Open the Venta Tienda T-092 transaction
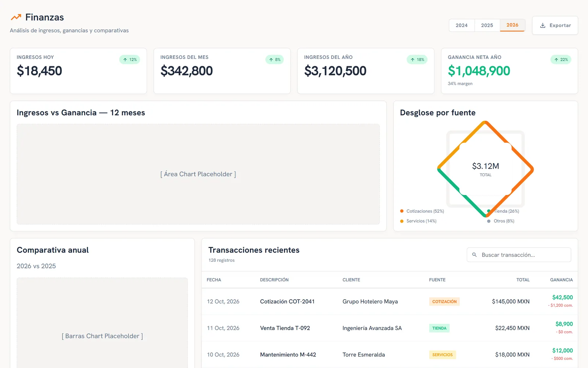The height and width of the screenshot is (368, 588). (285, 328)
